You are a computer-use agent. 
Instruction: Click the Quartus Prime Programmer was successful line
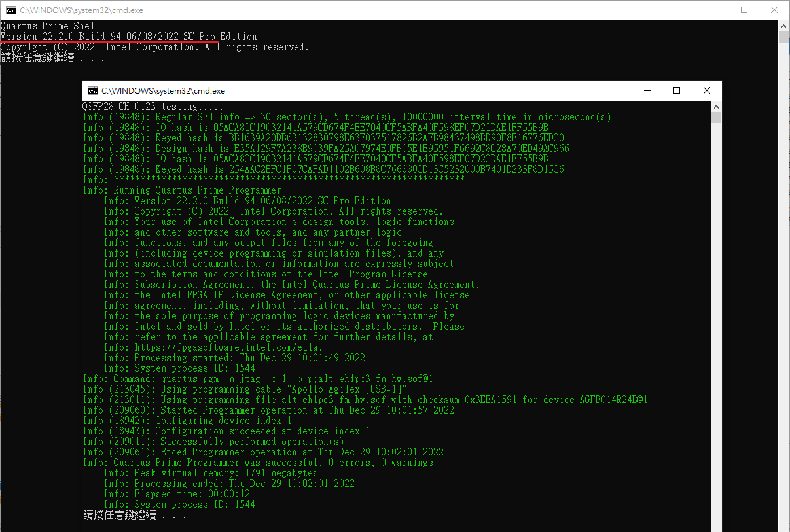[258, 463]
